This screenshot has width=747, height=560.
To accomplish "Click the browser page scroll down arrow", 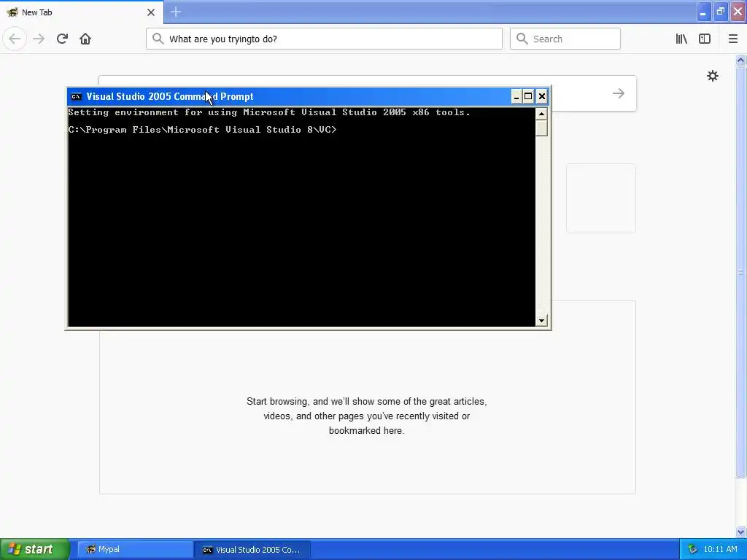I will coord(740,532).
